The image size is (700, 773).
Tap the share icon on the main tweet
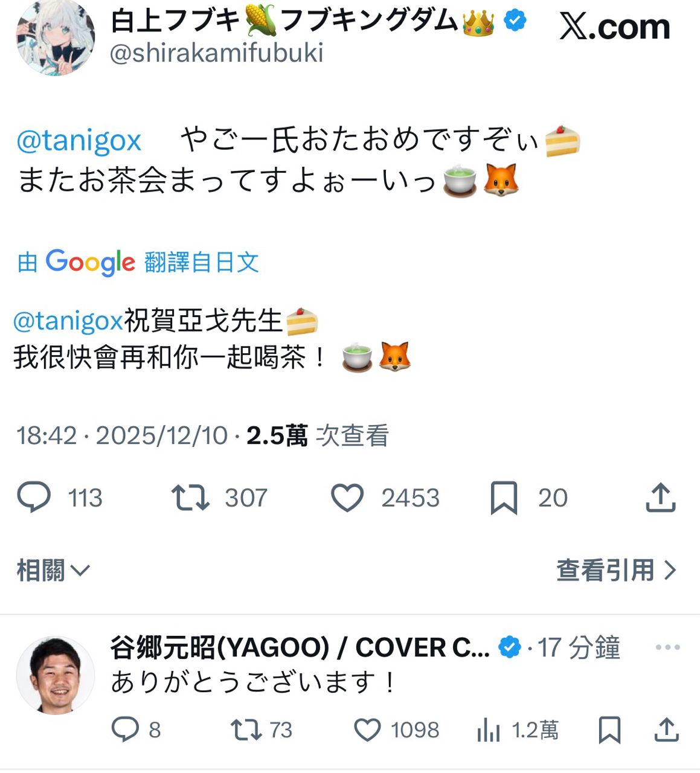661,498
